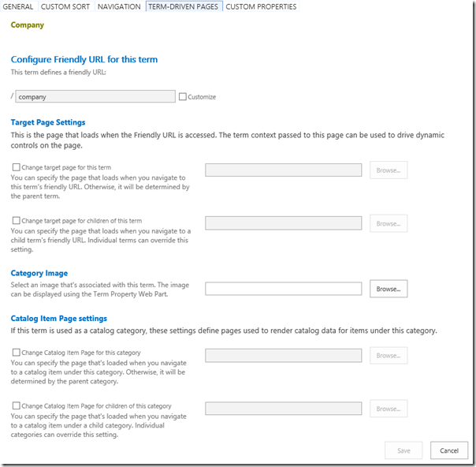Viewport: 476px width, 467px height.
Task: Enable Change Catalog Item Page for this category
Action: [x=17, y=353]
